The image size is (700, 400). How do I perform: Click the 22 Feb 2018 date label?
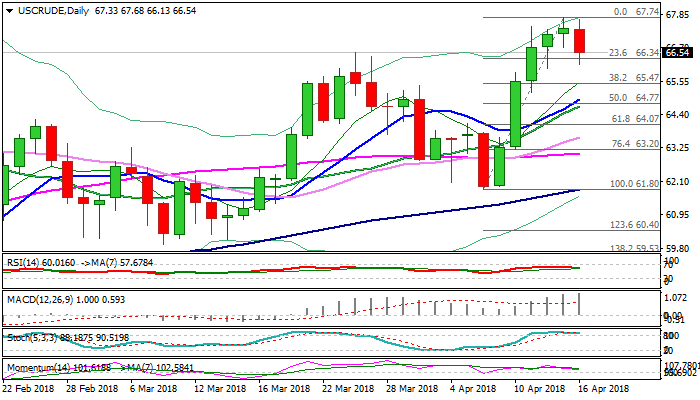click(29, 390)
